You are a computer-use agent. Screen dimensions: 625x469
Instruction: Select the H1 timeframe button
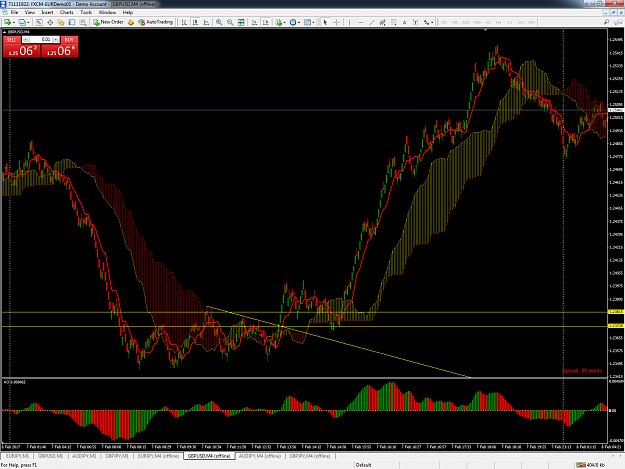click(487, 22)
